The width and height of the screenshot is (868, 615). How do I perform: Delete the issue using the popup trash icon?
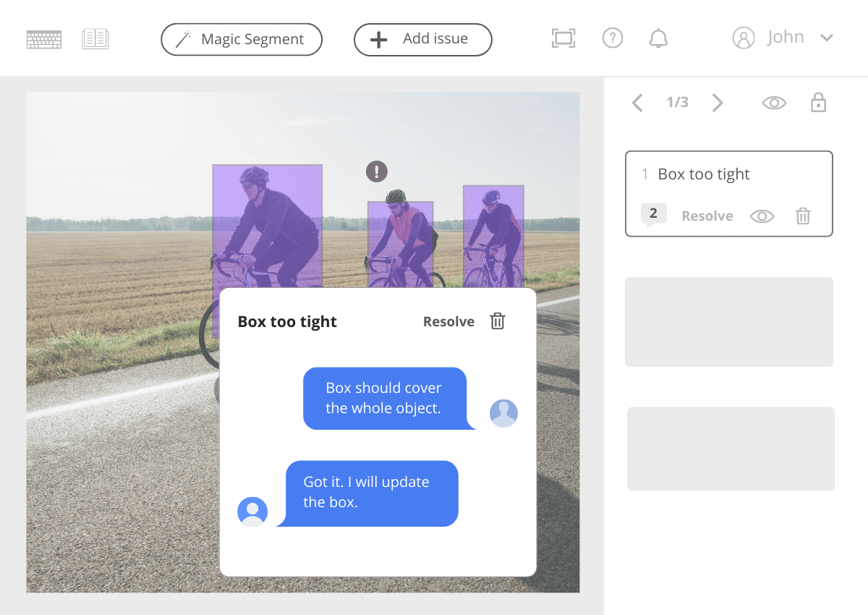[x=497, y=321]
